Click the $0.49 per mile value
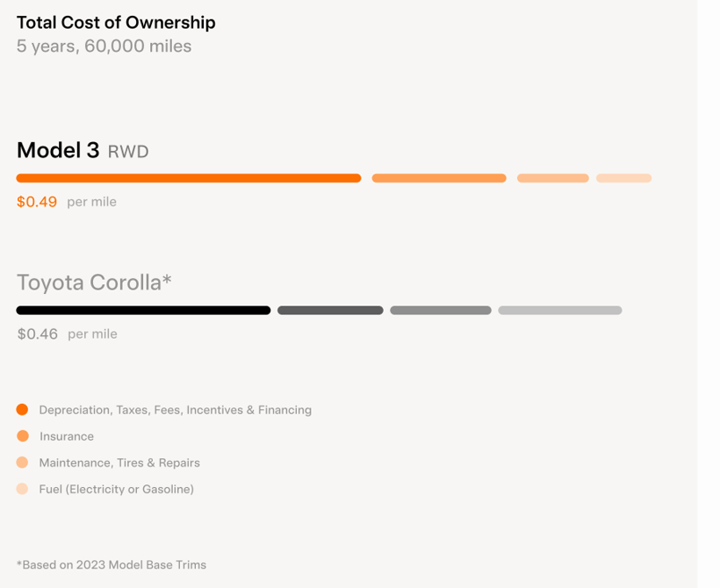Image resolution: width=720 pixels, height=588 pixels. pos(37,202)
